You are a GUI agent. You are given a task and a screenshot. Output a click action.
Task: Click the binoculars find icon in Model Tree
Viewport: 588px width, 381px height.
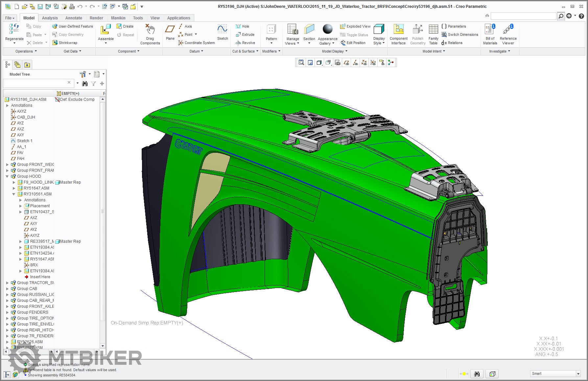point(85,84)
